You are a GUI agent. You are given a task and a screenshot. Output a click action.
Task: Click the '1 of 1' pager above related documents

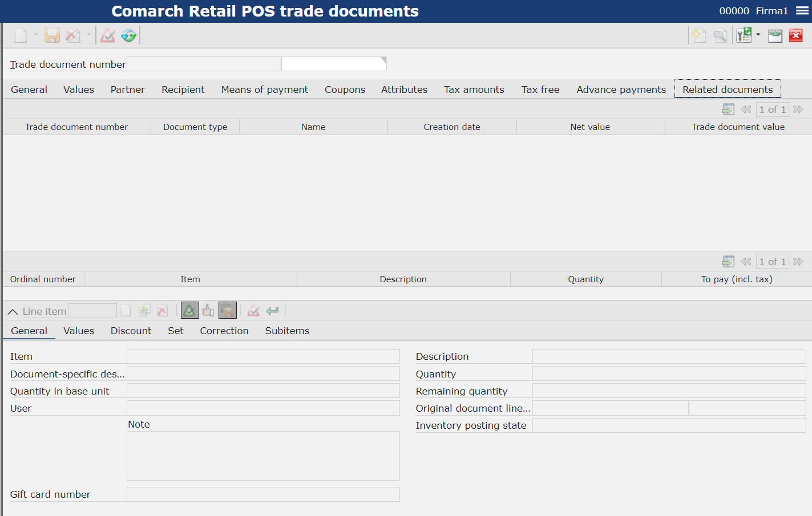pos(773,109)
